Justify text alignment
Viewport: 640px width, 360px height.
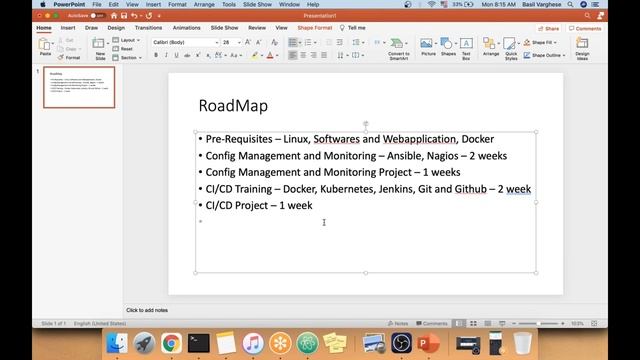click(x=324, y=55)
